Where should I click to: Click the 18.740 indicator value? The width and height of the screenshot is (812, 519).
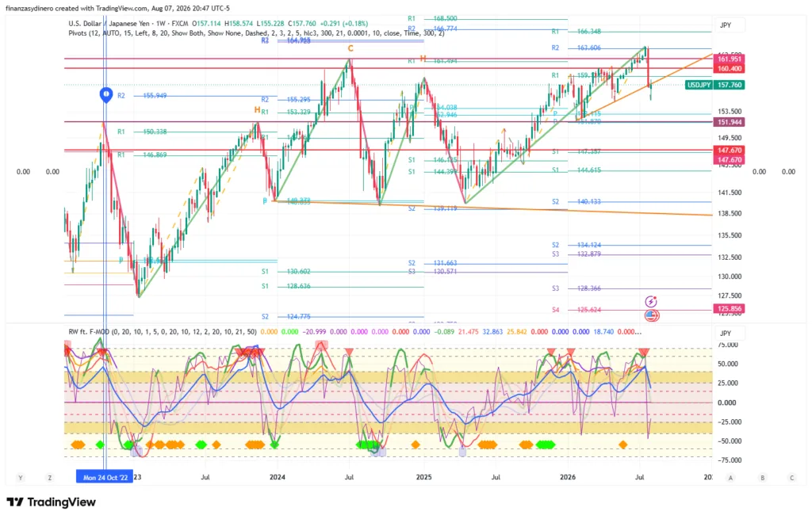coord(603,332)
